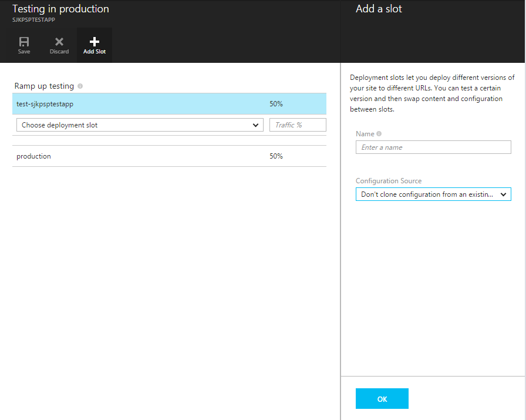The height and width of the screenshot is (420, 526).
Task: Click the Discard X icon
Action: [59, 42]
